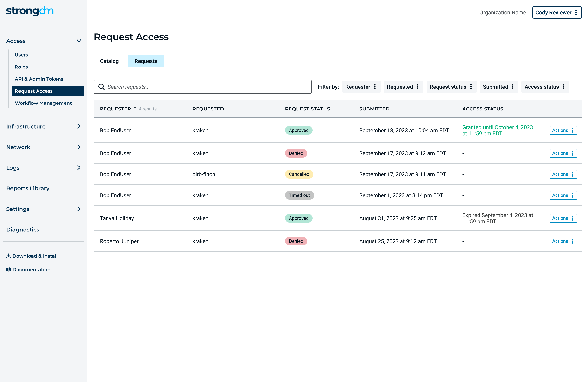Expand the Infrastructure sidebar section
This screenshot has width=588, height=382.
click(x=79, y=126)
